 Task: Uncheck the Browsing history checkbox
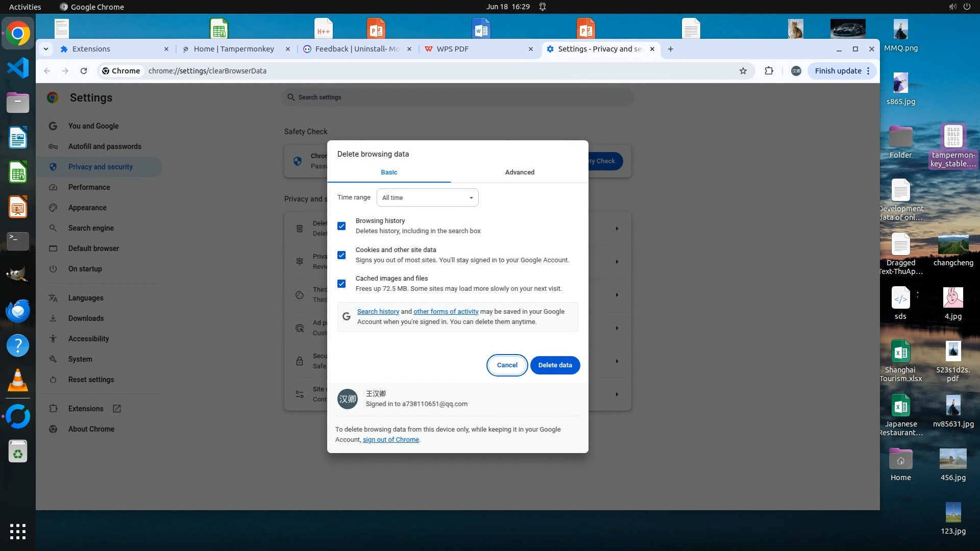(x=341, y=226)
